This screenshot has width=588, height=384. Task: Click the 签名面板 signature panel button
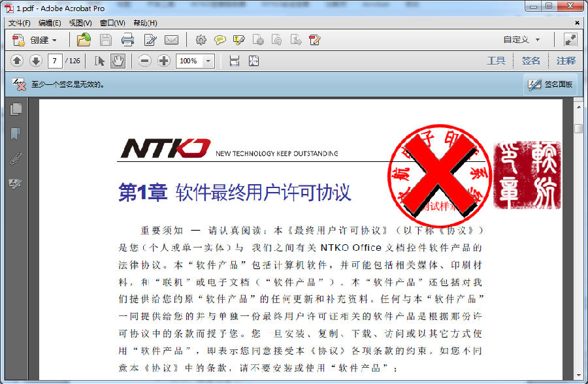551,84
